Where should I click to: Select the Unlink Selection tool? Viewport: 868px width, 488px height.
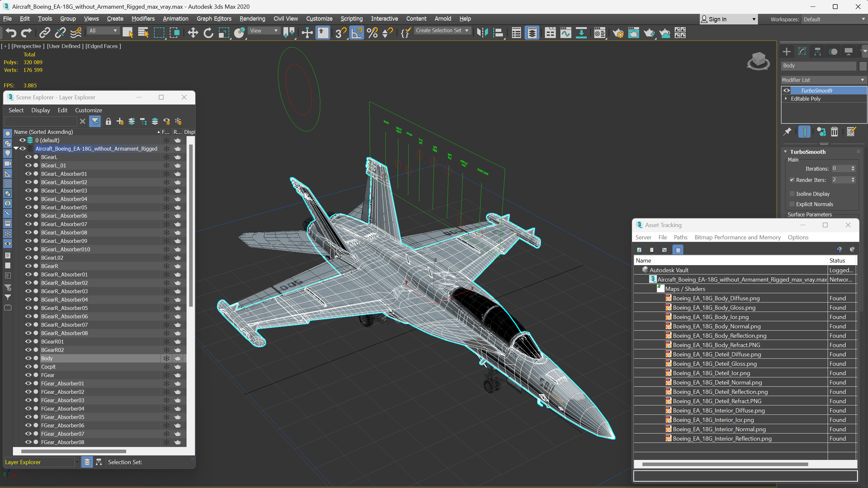pyautogui.click(x=60, y=33)
